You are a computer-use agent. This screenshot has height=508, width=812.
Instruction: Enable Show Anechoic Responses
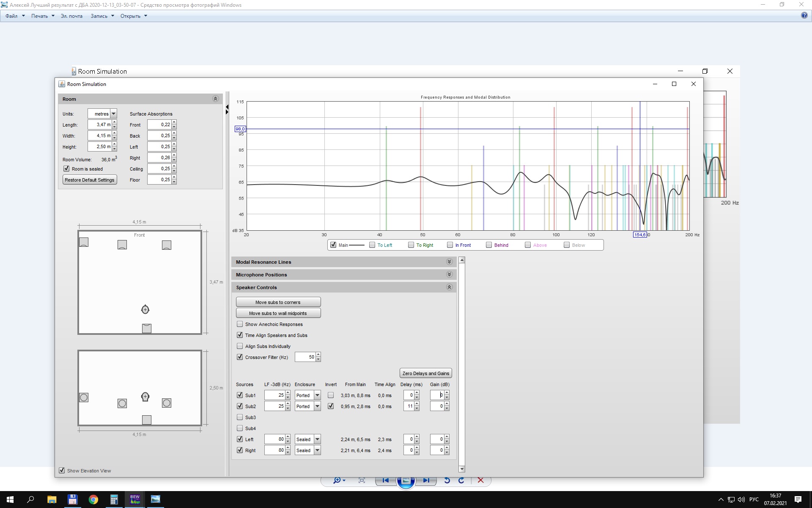click(240, 324)
